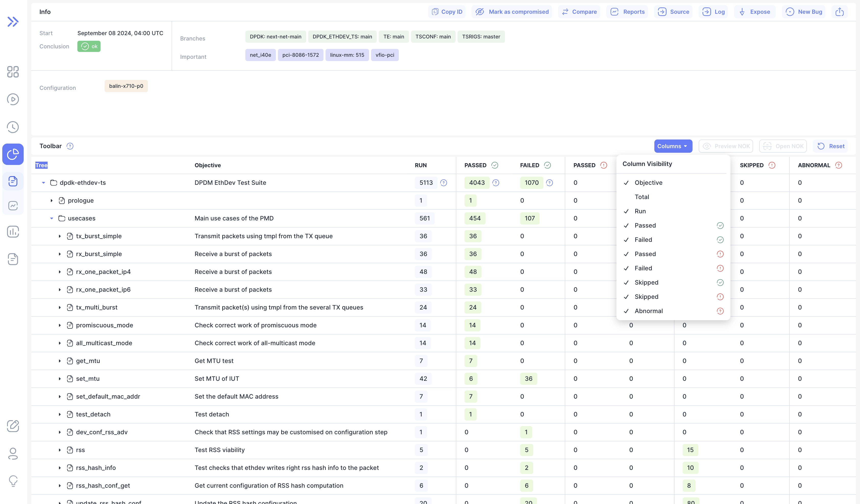This screenshot has height=504, width=860.
Task: Click the share/export icon at top right
Action: tap(840, 12)
